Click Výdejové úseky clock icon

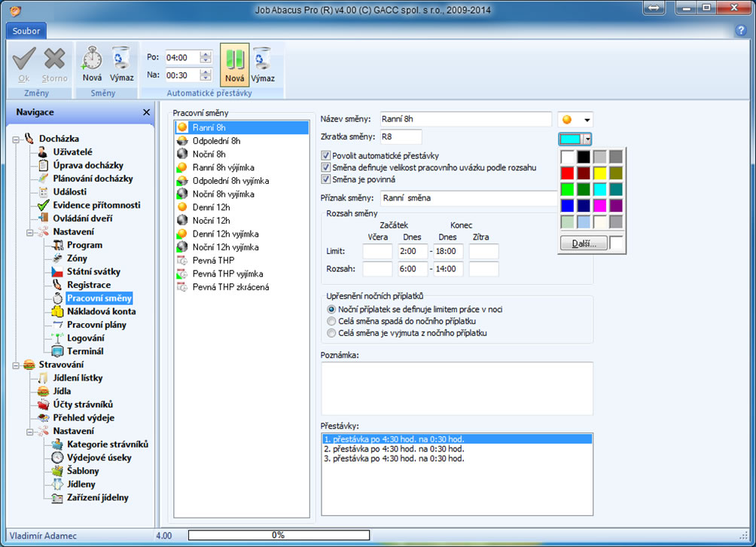[x=57, y=457]
